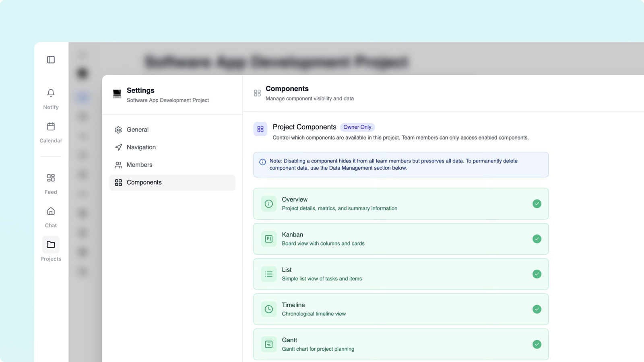The image size is (644, 362).
Task: Disable the Timeline component checkmark
Action: click(537, 309)
